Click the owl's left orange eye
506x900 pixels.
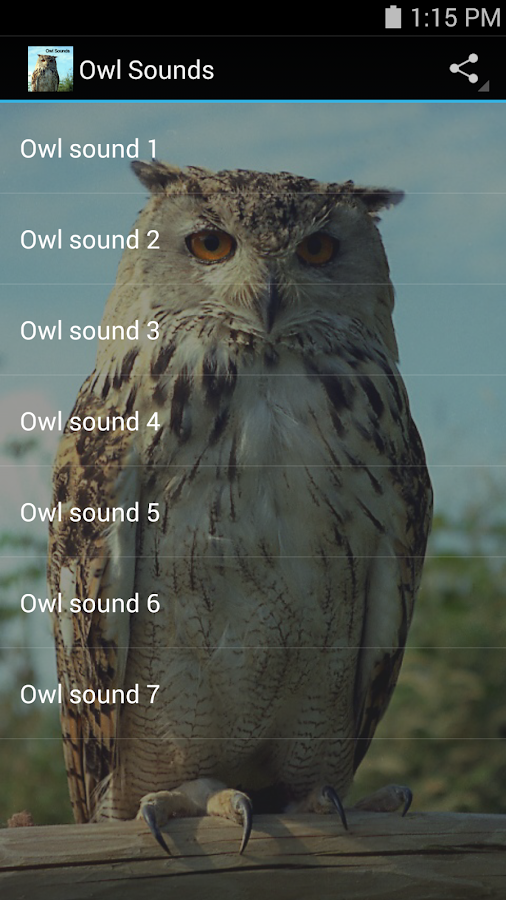[x=211, y=245]
